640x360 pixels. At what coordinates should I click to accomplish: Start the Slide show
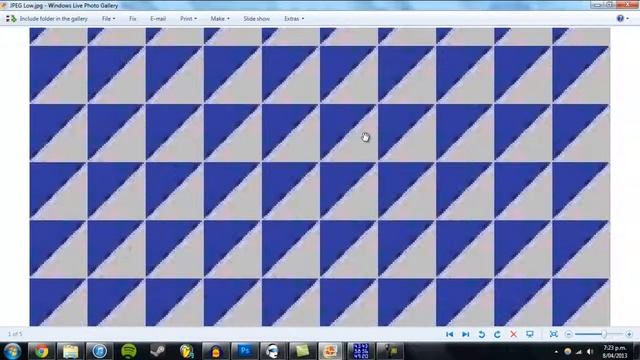(x=256, y=19)
